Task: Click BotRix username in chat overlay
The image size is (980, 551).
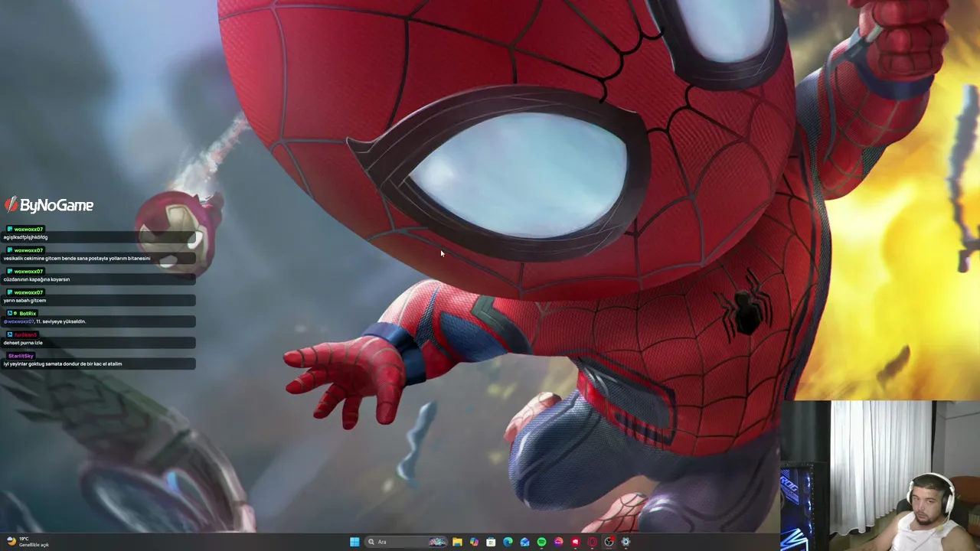Action: [28, 314]
